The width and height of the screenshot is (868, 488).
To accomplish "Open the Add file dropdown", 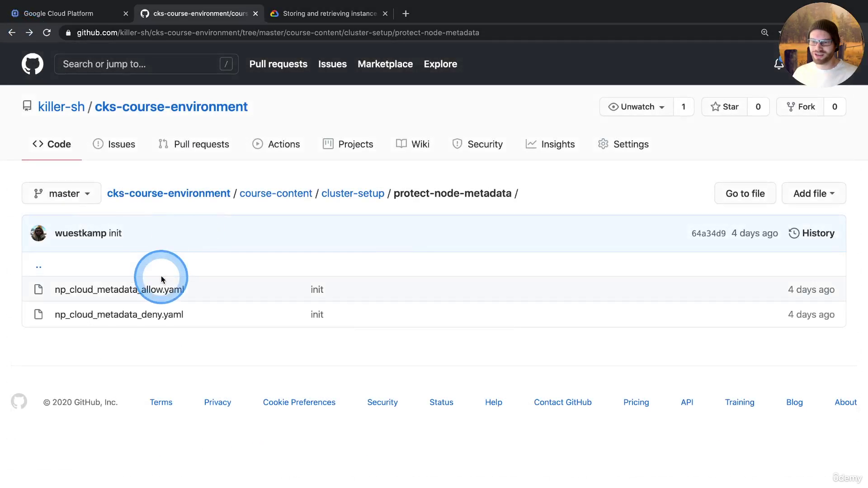I will [813, 193].
